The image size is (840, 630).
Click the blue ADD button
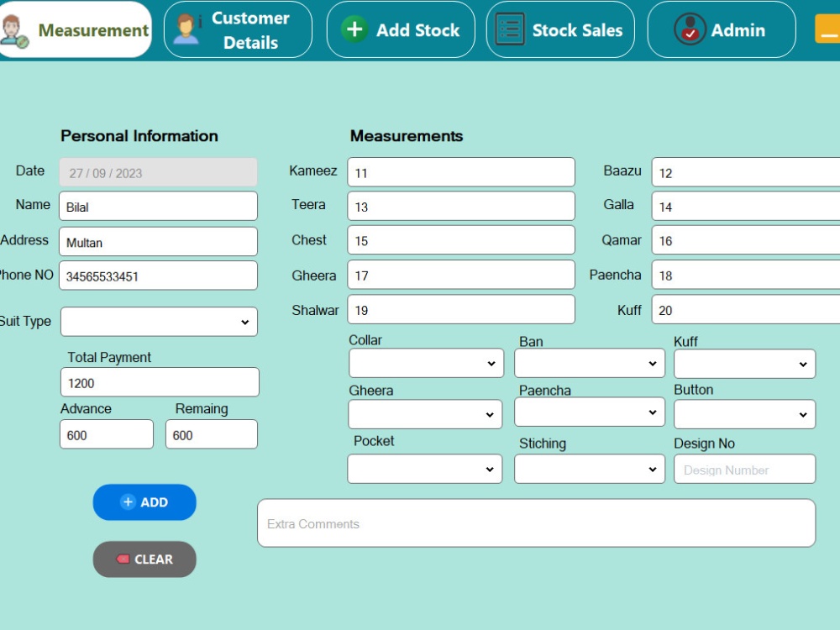144,502
